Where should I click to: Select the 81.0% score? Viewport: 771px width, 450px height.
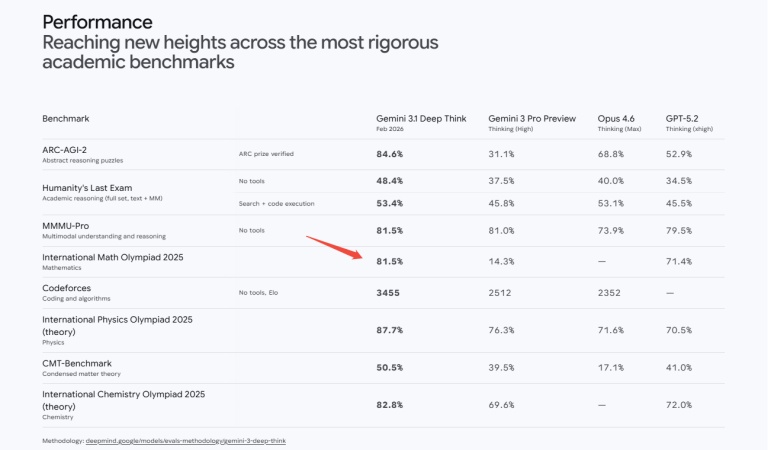point(501,231)
